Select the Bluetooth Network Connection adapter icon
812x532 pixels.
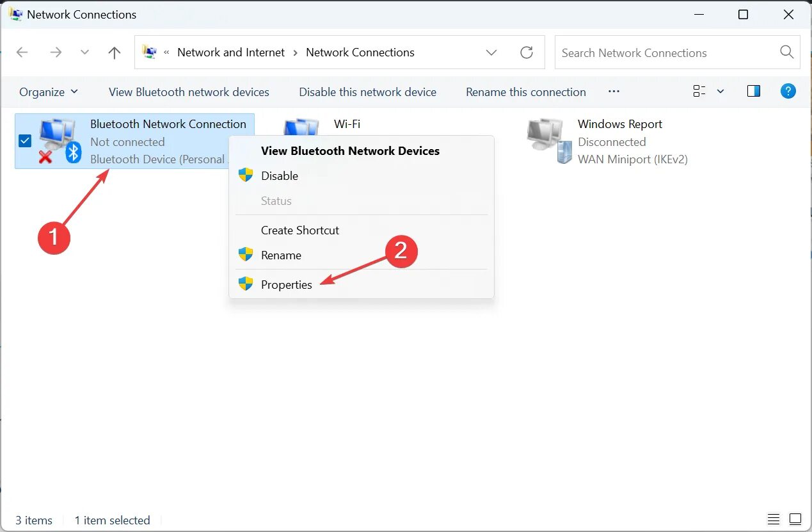60,141
